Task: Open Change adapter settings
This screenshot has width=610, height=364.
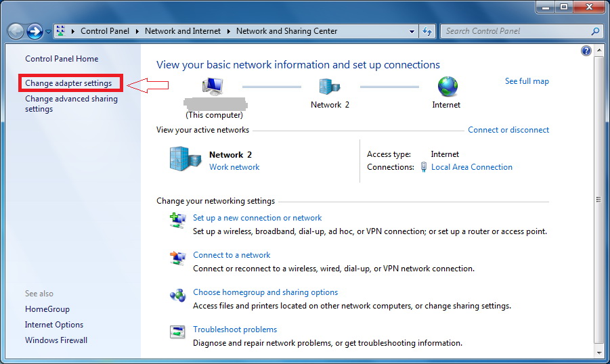Action: click(68, 83)
